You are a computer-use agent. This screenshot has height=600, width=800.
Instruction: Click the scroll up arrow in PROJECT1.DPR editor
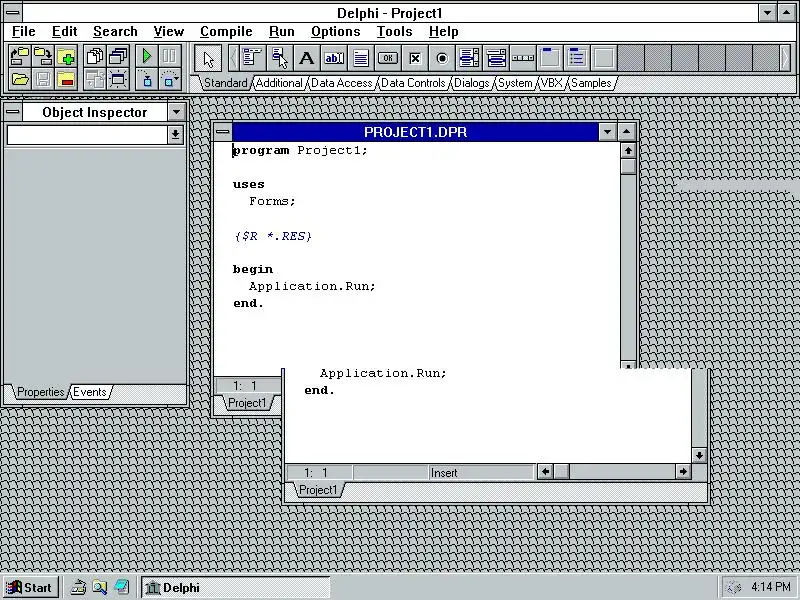click(x=628, y=151)
